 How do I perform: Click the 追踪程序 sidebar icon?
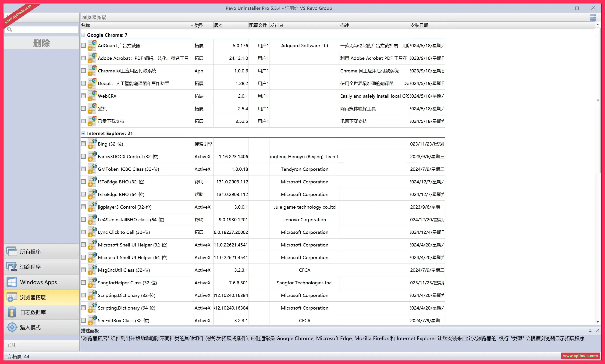12,267
